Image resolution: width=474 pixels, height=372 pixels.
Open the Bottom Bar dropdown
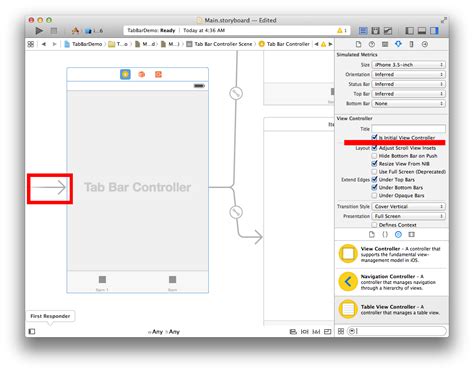[409, 103]
